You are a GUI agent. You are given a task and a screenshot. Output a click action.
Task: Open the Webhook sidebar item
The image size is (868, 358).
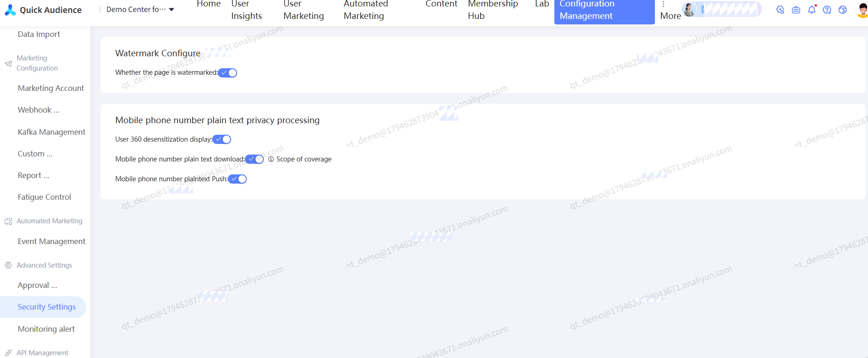tap(38, 110)
